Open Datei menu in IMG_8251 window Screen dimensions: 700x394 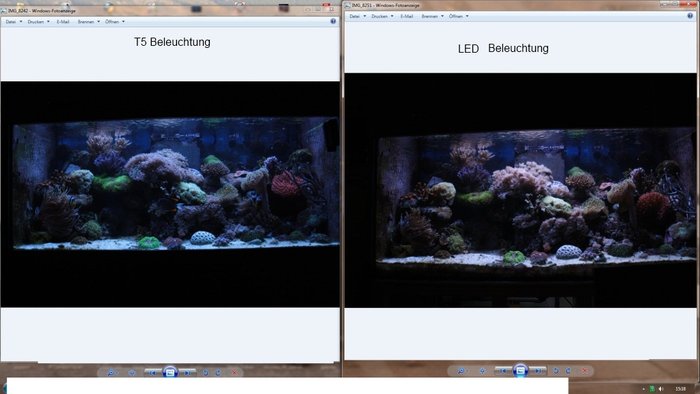(358, 16)
